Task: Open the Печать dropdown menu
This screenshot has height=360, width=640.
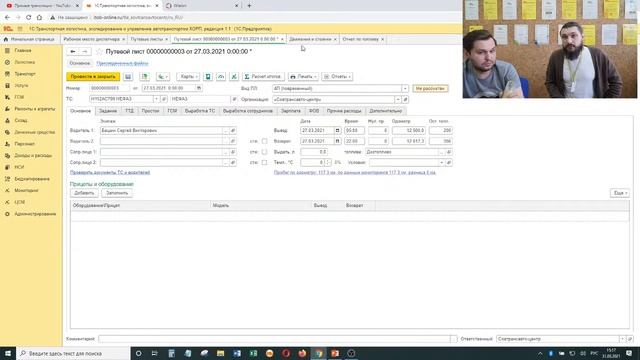Action: [303, 76]
